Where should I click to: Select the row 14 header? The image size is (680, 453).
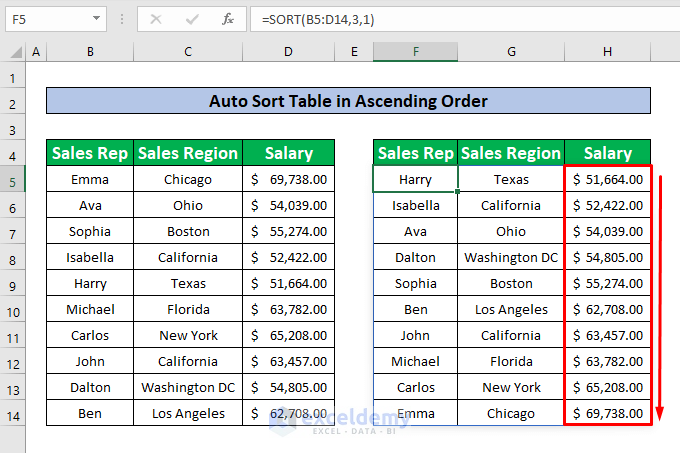(12, 413)
